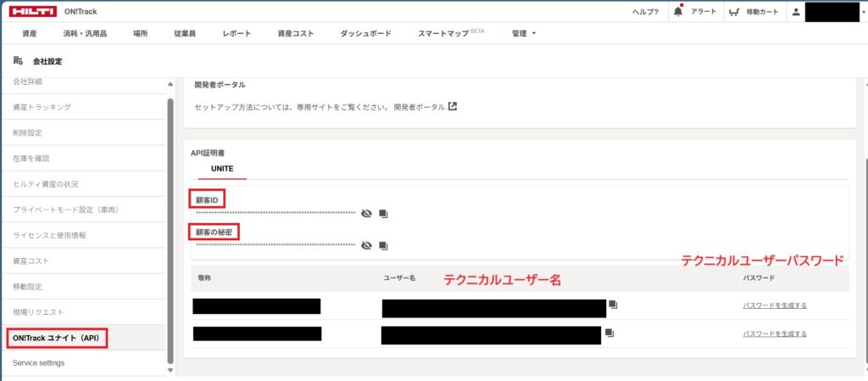Generate password for first technical user
Screen dimensions: 868x381
(x=774, y=305)
